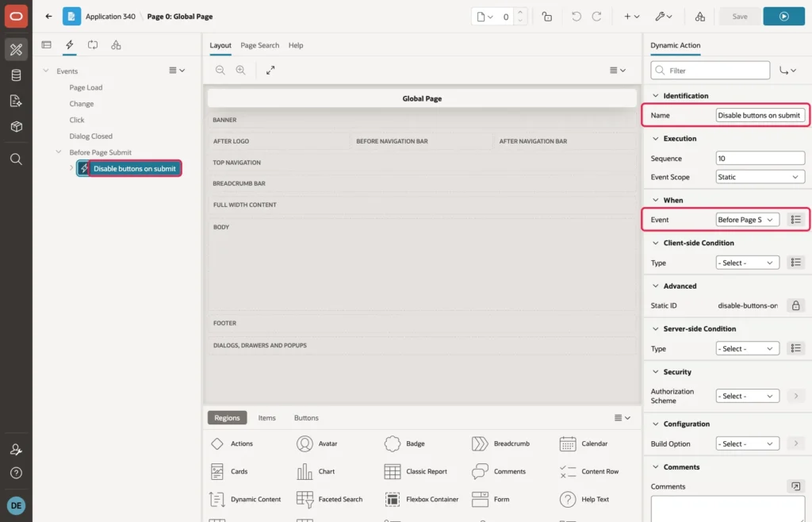
Task: Open the Utilities wrench menu
Action: (664, 17)
